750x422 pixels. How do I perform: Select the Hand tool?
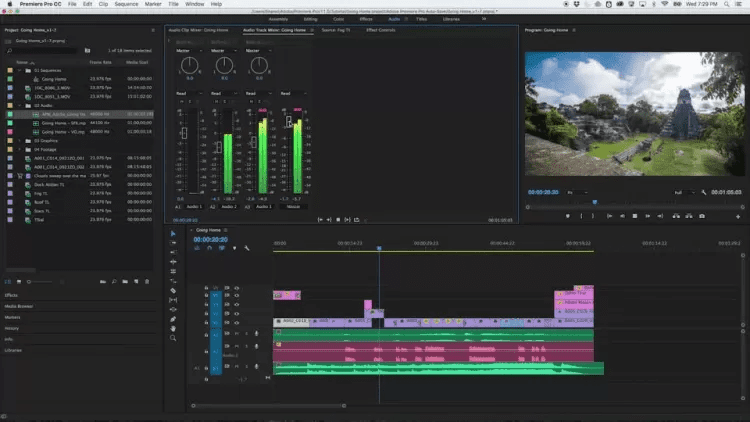(173, 327)
